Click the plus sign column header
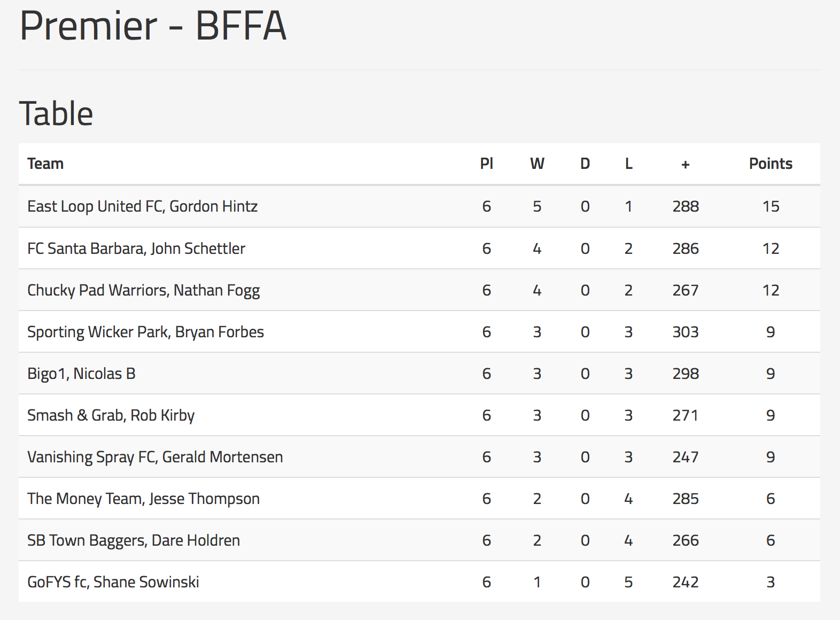The height and width of the screenshot is (620, 840). pyautogui.click(x=686, y=164)
